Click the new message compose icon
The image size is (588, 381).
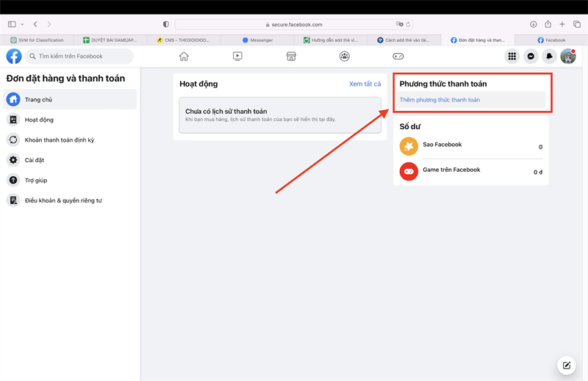566,365
